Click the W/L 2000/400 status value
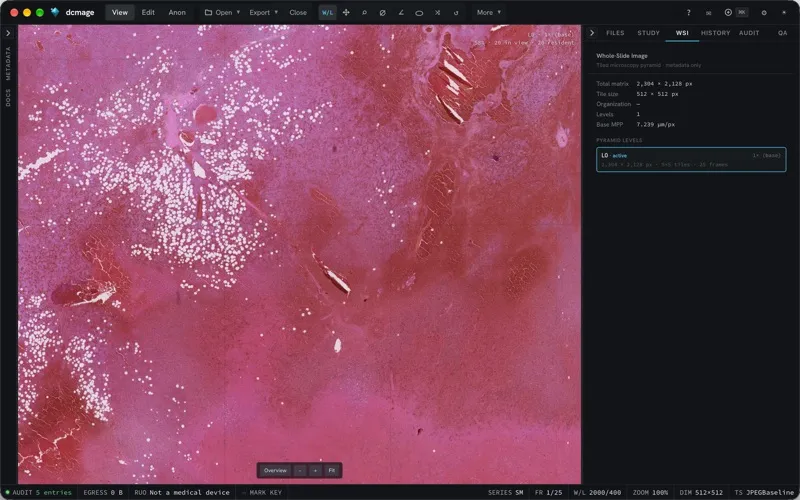Image resolution: width=800 pixels, height=500 pixels. pos(597,492)
